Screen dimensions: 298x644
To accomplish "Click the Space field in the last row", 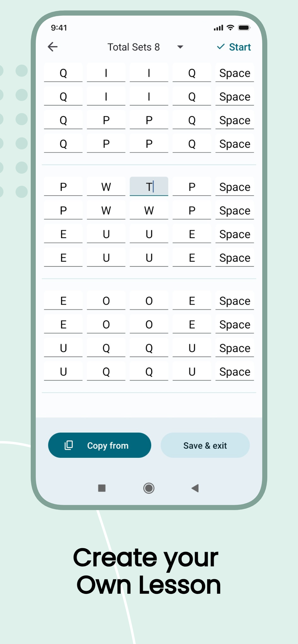I will 234,372.
